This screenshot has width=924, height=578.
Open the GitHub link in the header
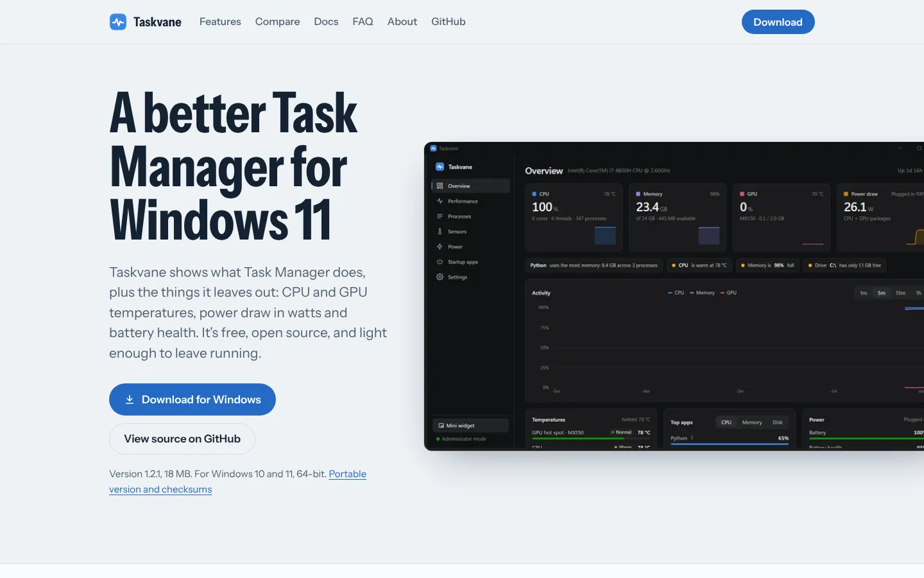pyautogui.click(x=449, y=22)
